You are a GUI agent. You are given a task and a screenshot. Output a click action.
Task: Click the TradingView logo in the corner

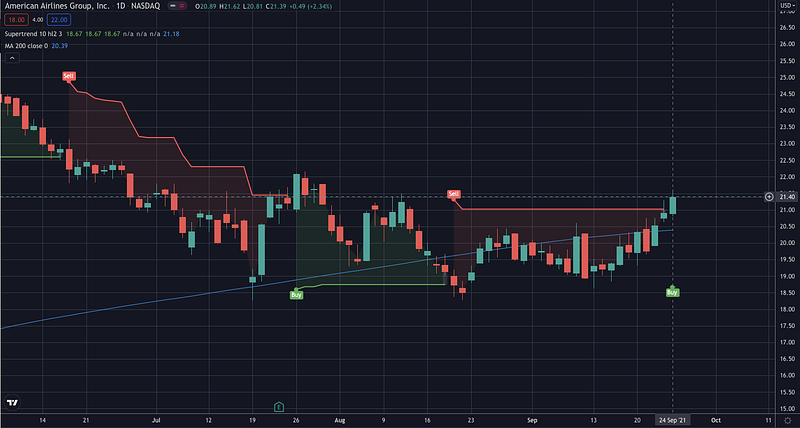pyautogui.click(x=13, y=402)
